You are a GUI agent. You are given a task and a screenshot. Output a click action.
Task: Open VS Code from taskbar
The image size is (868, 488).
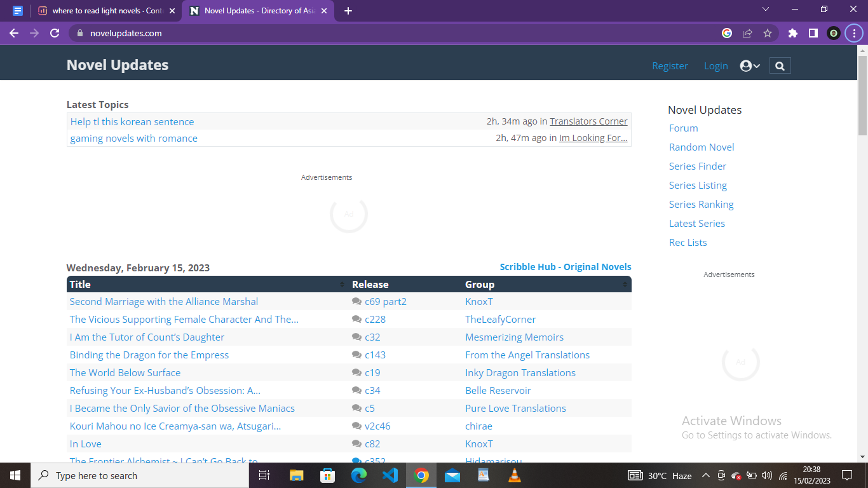click(390, 475)
